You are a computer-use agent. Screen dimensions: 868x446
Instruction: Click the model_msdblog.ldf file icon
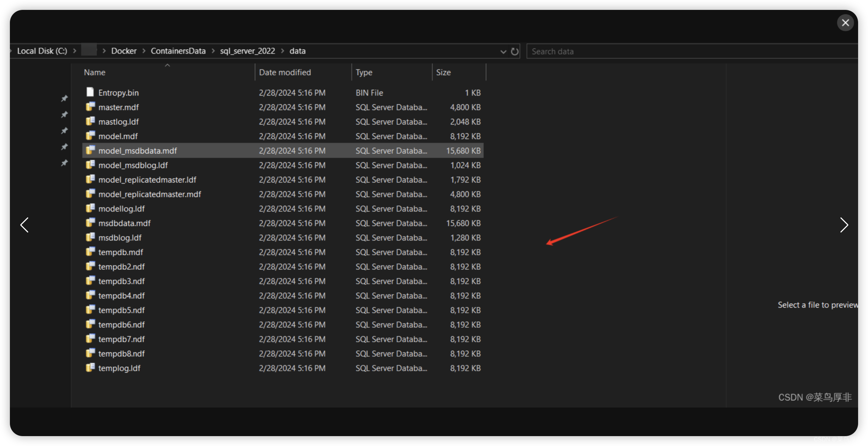pos(90,165)
